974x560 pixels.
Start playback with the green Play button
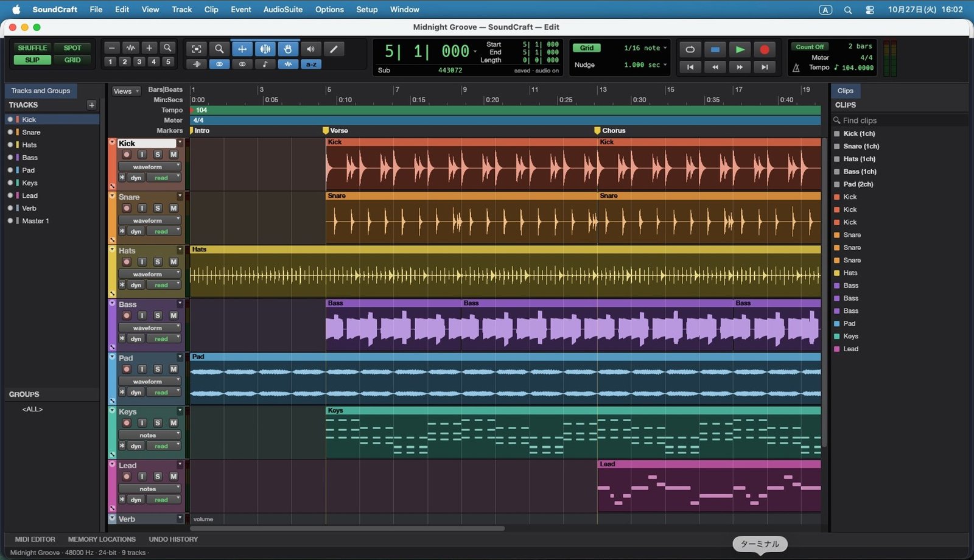click(x=740, y=50)
